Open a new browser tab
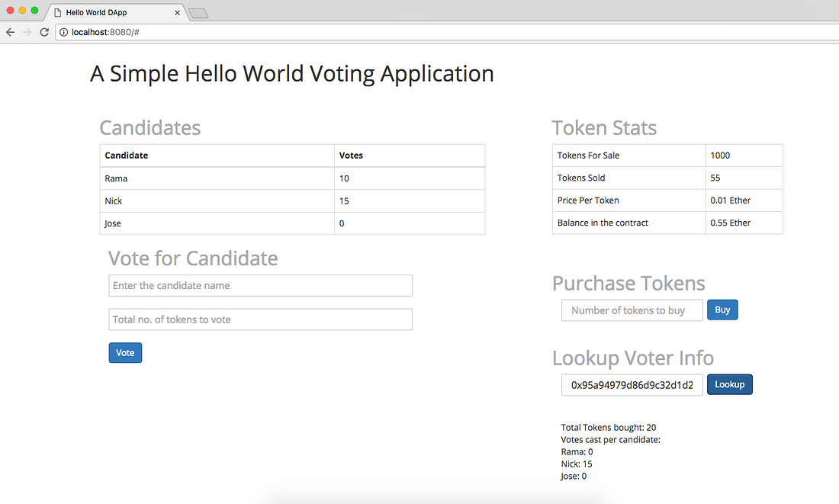The height and width of the screenshot is (504, 839). point(198,13)
